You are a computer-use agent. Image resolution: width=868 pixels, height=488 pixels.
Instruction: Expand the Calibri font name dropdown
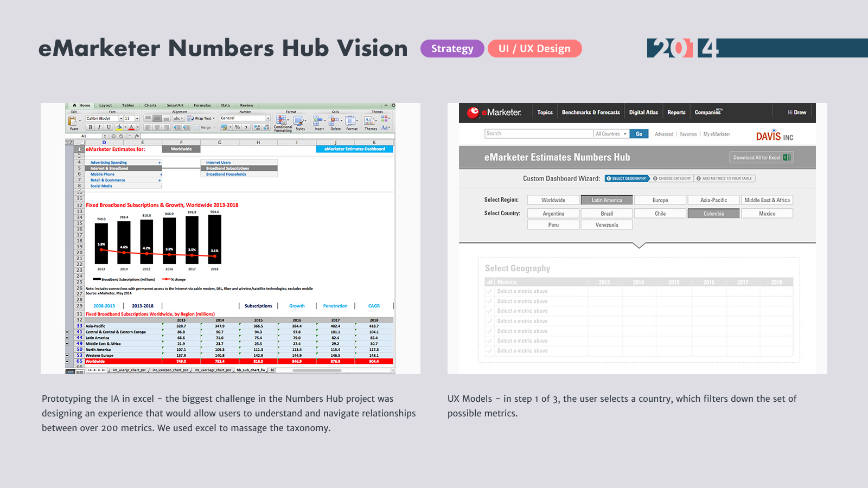point(121,118)
